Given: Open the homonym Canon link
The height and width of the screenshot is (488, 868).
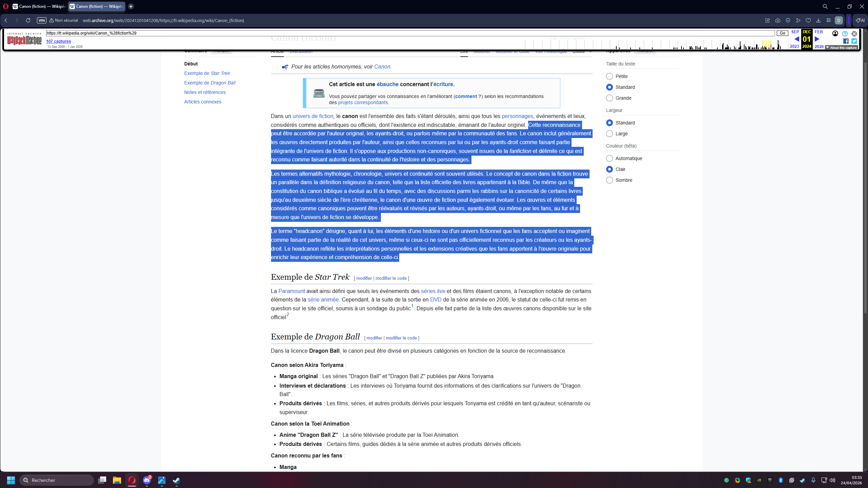Looking at the screenshot, I should click(x=382, y=66).
